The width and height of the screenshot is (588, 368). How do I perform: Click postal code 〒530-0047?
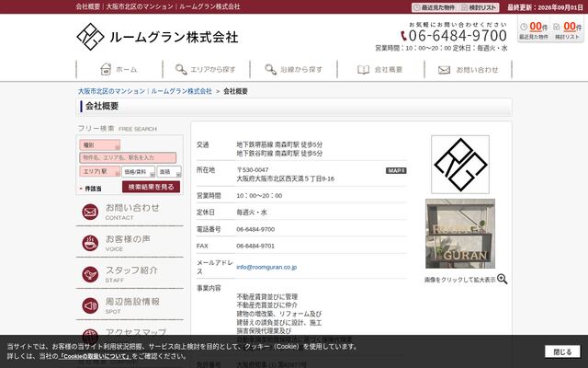(253, 169)
